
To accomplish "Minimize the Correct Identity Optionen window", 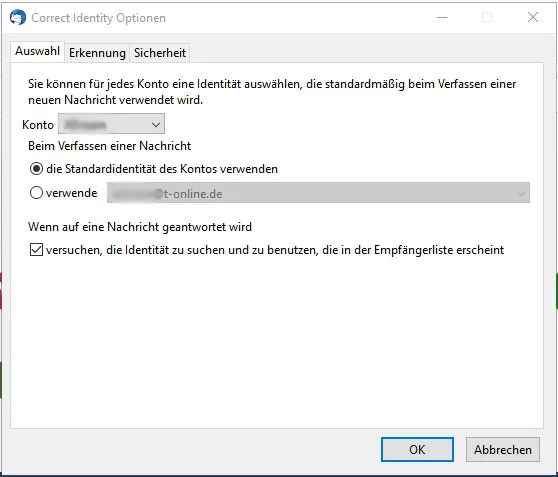I will (x=442, y=17).
